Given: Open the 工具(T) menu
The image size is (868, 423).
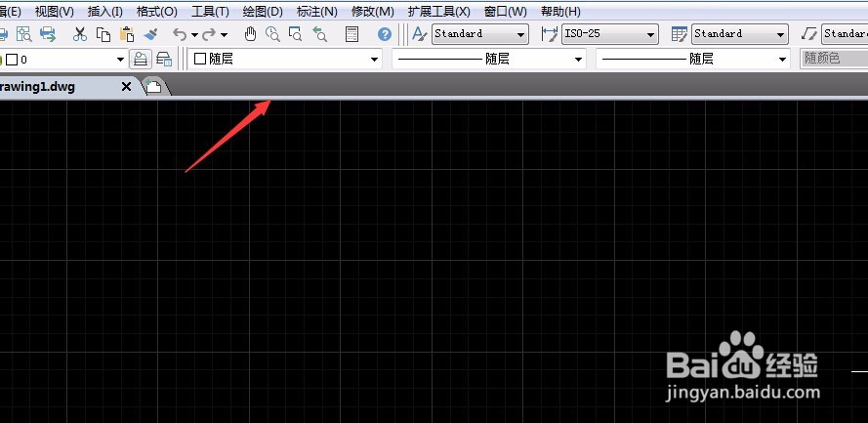Looking at the screenshot, I should [210, 12].
